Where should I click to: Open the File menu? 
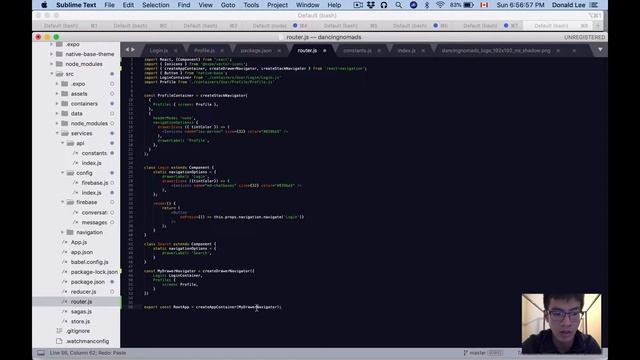[109, 5]
